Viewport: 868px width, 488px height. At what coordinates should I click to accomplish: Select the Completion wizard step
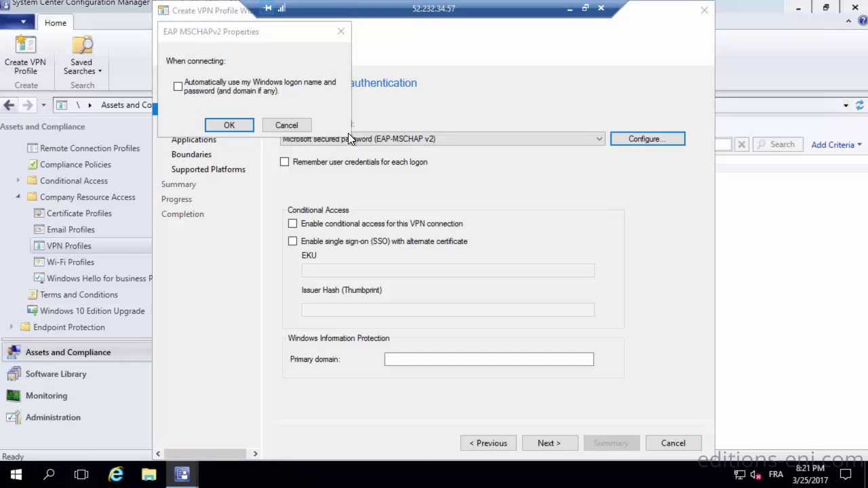182,214
